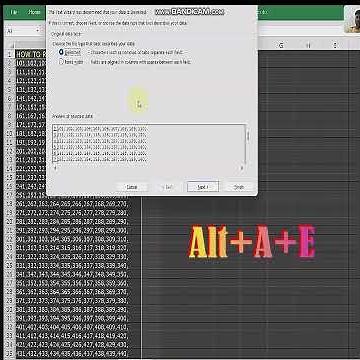Click the Cancel button in wizard

click(x=132, y=187)
